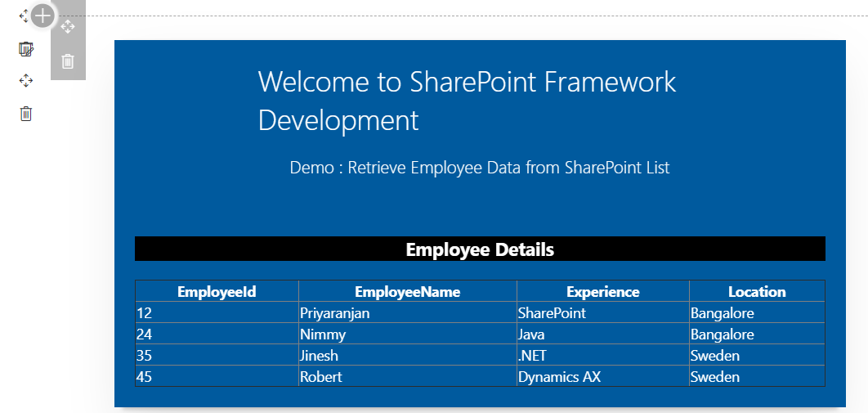Click employee id cell 24
868x413 pixels.
pyautogui.click(x=217, y=334)
